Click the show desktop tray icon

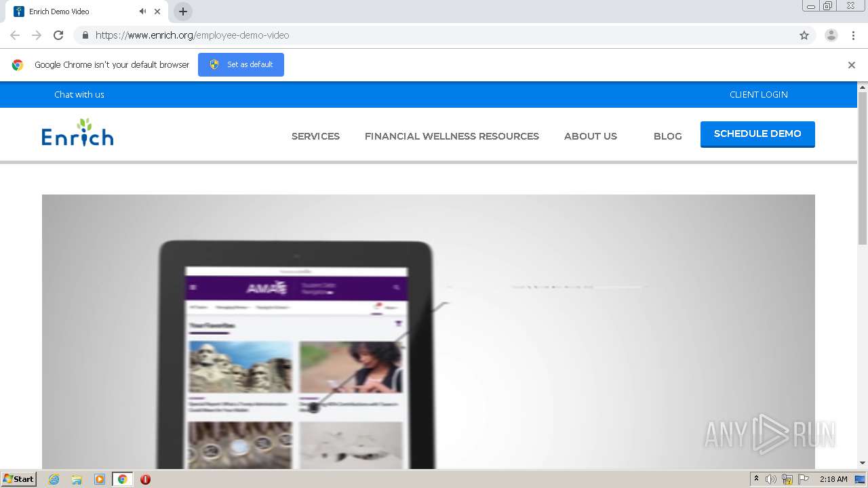click(861, 479)
